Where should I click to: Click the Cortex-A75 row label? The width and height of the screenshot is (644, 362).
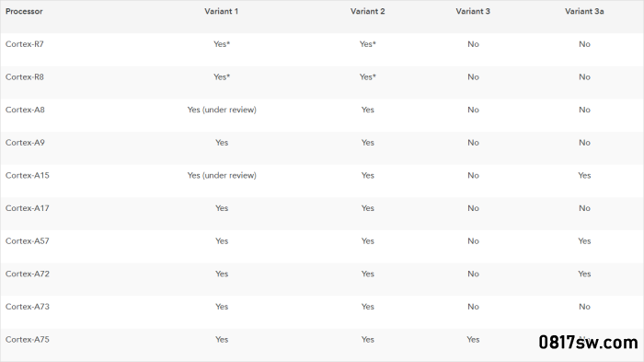coord(27,339)
